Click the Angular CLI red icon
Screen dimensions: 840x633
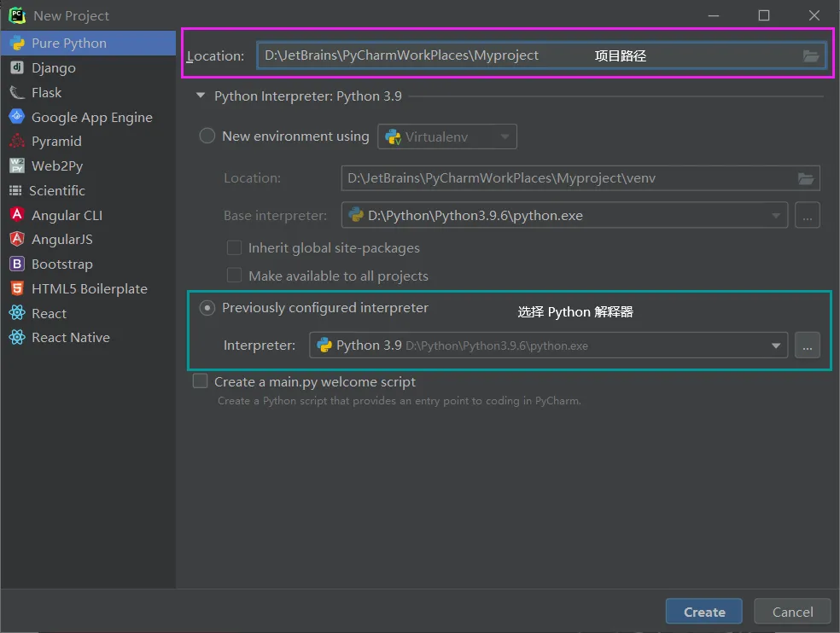(17, 215)
